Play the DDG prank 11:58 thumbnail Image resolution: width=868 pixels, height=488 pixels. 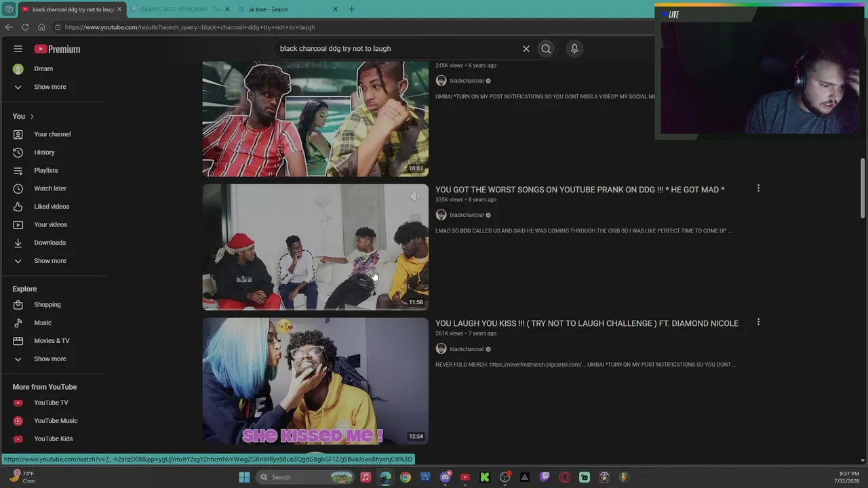pyautogui.click(x=315, y=247)
